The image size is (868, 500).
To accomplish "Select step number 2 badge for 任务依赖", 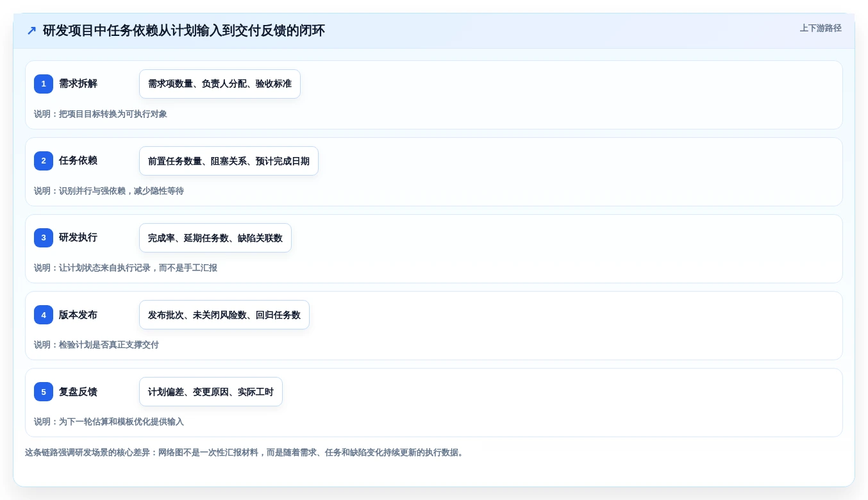I will 44,161.
